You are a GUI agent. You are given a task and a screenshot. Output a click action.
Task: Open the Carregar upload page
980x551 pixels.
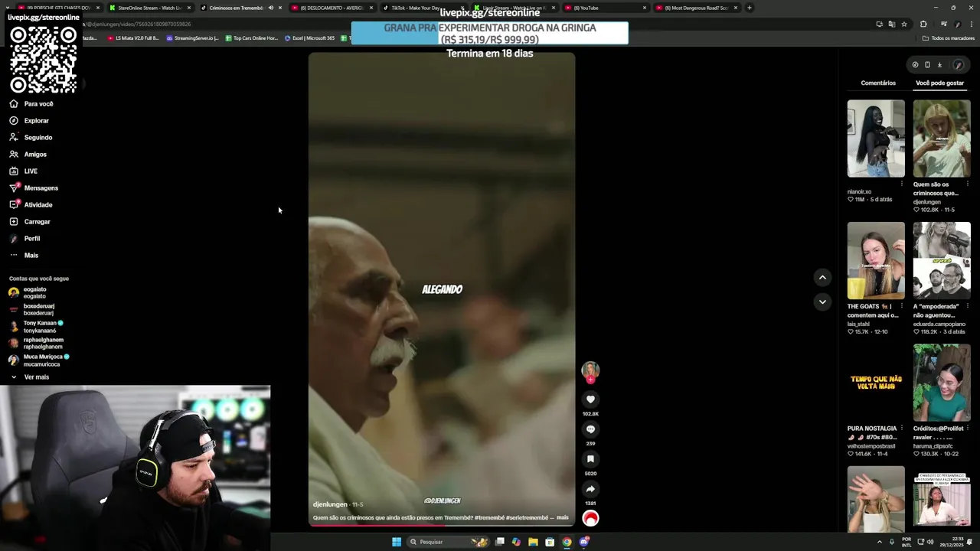pyautogui.click(x=29, y=221)
